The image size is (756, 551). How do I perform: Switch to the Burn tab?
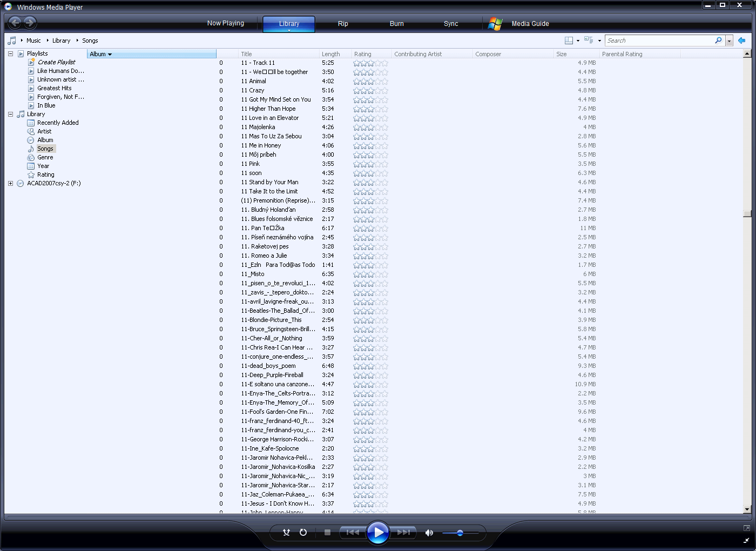click(397, 24)
